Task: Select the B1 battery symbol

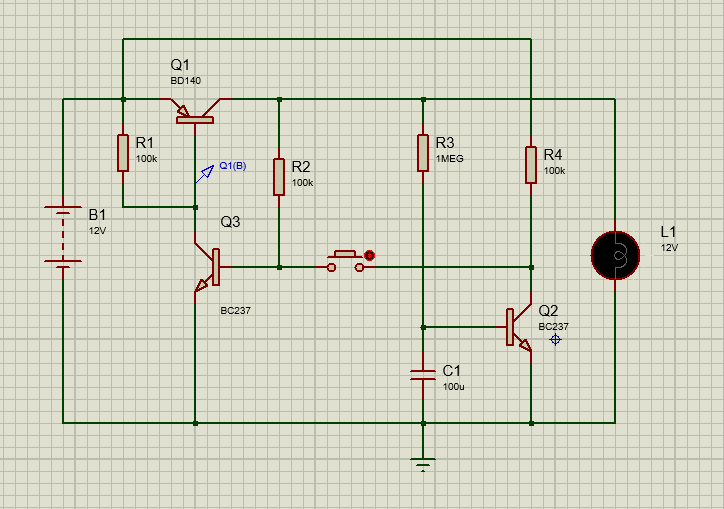Action: 63,236
